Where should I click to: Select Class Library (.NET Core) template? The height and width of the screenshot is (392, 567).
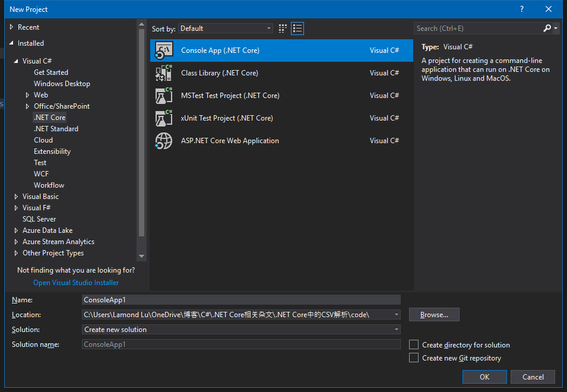281,72
